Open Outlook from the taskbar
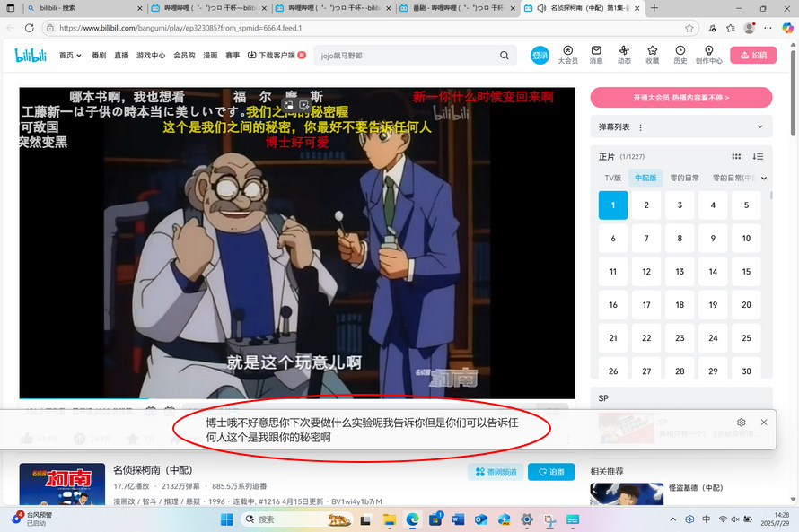Screen dimensions: 799x532 tap(481, 519)
